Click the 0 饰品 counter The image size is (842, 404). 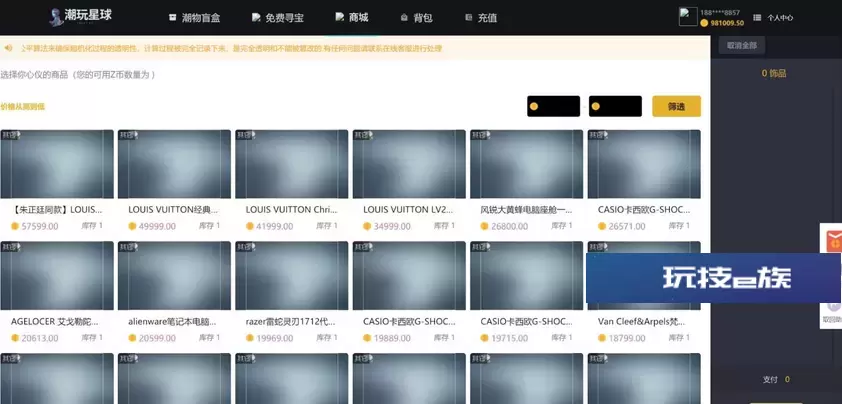(774, 74)
